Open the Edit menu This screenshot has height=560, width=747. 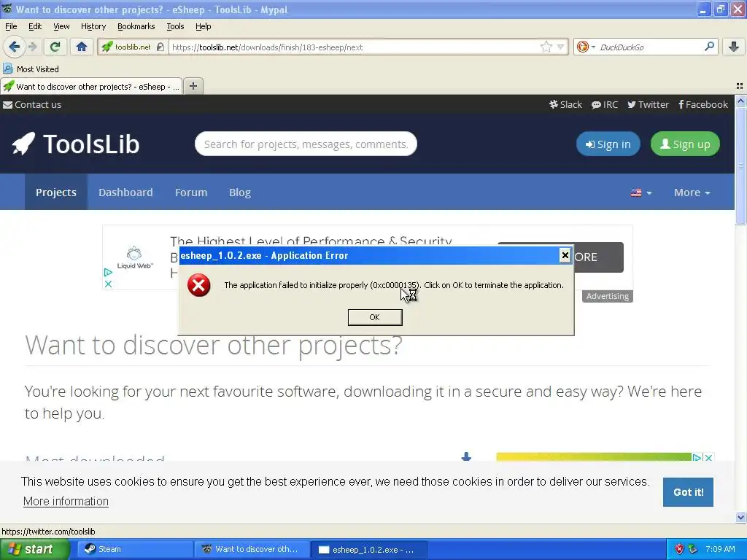pyautogui.click(x=35, y=26)
